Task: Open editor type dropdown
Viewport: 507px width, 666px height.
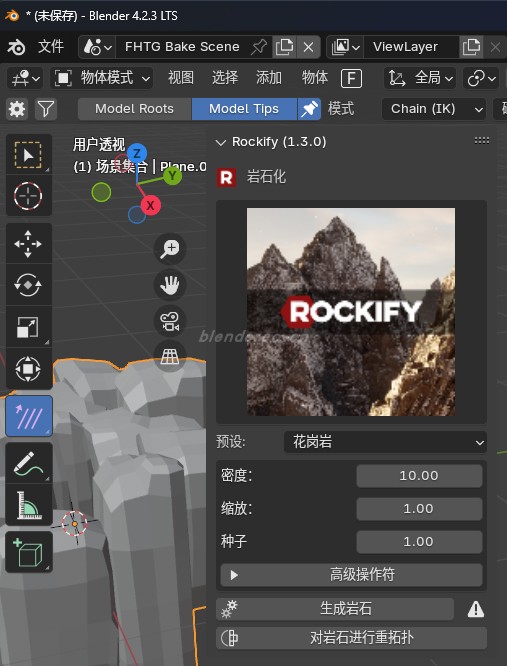Action: pos(25,78)
